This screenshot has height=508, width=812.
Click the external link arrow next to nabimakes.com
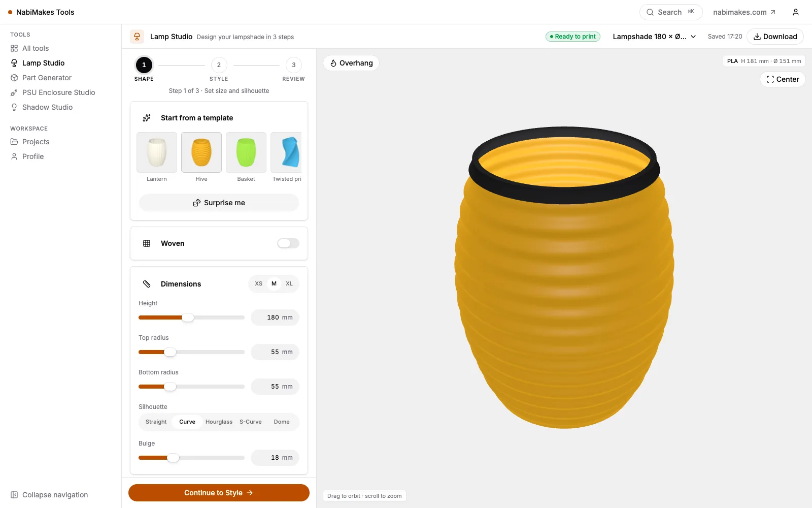773,12
